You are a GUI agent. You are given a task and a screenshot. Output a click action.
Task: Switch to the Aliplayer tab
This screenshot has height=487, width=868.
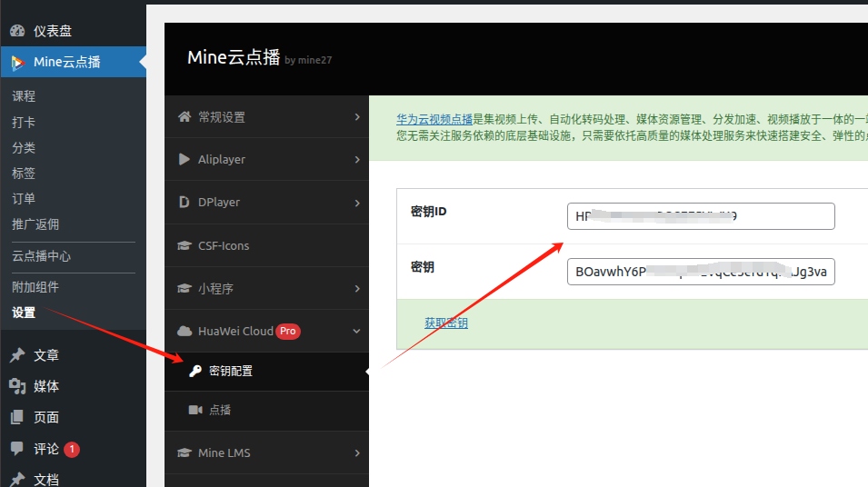point(267,159)
